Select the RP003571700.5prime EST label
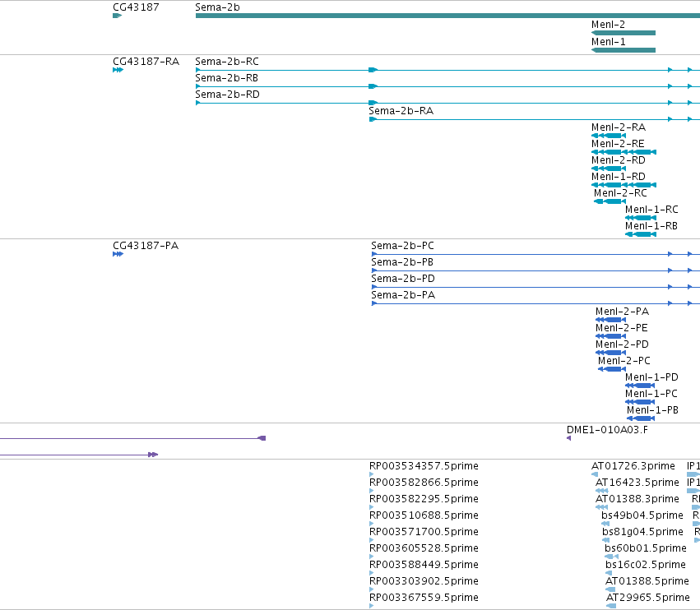 click(424, 533)
